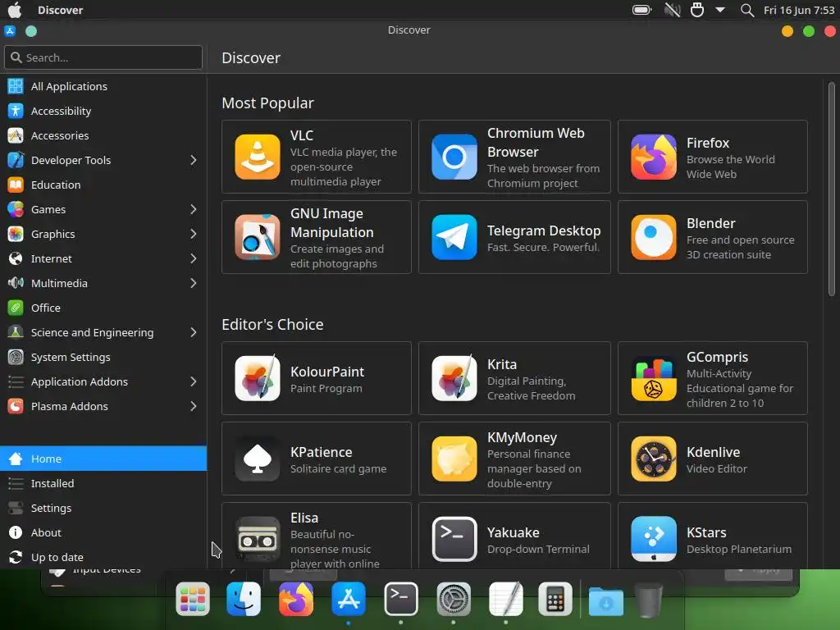Open the KolourPaint Paint Program card

[317, 378]
